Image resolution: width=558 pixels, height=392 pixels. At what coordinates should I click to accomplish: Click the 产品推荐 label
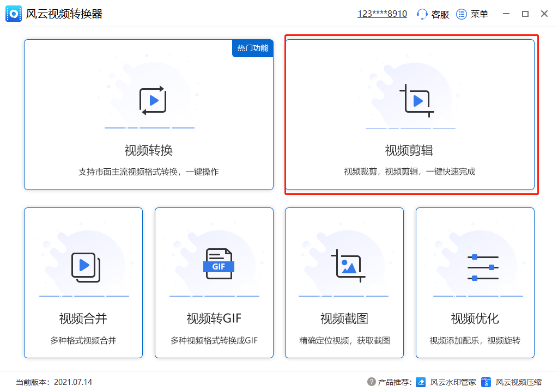click(x=395, y=382)
